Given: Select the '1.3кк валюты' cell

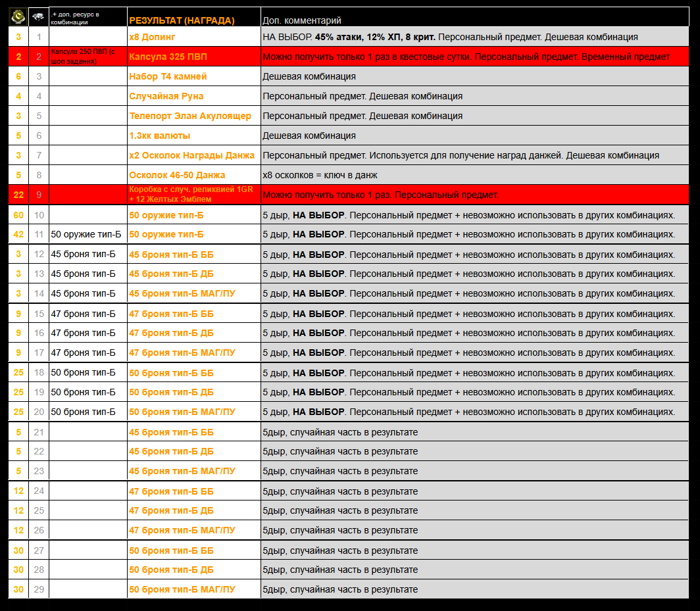Looking at the screenshot, I should tap(159, 136).
